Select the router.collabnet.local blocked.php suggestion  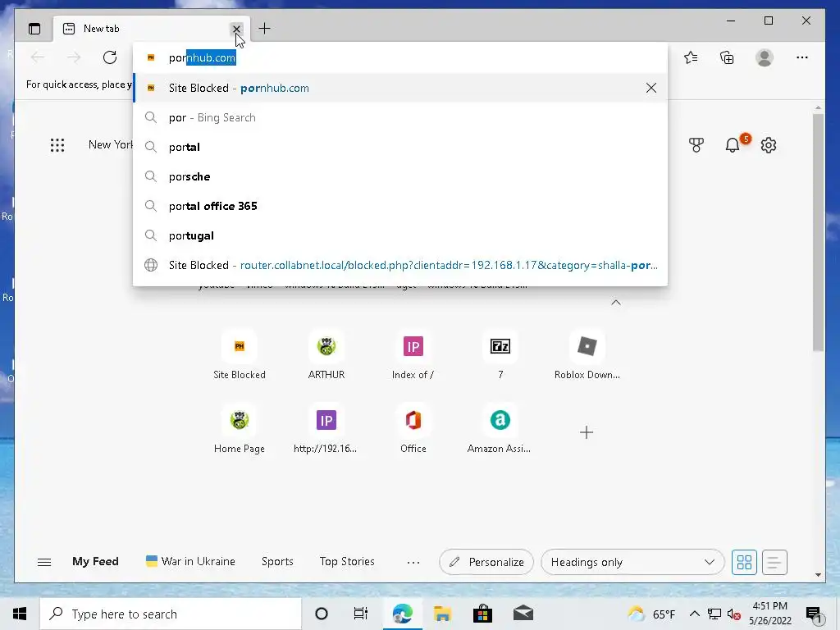(399, 265)
